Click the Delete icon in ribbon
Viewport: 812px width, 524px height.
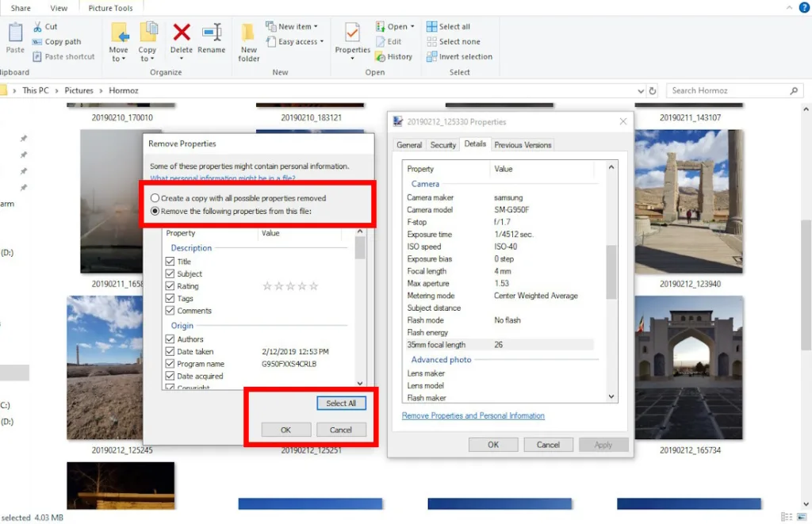click(182, 33)
